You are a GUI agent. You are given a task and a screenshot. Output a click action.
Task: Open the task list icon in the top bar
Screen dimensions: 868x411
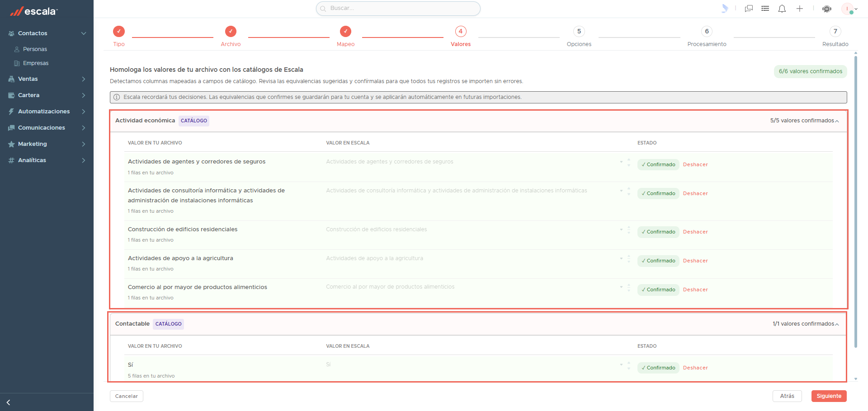(x=765, y=9)
